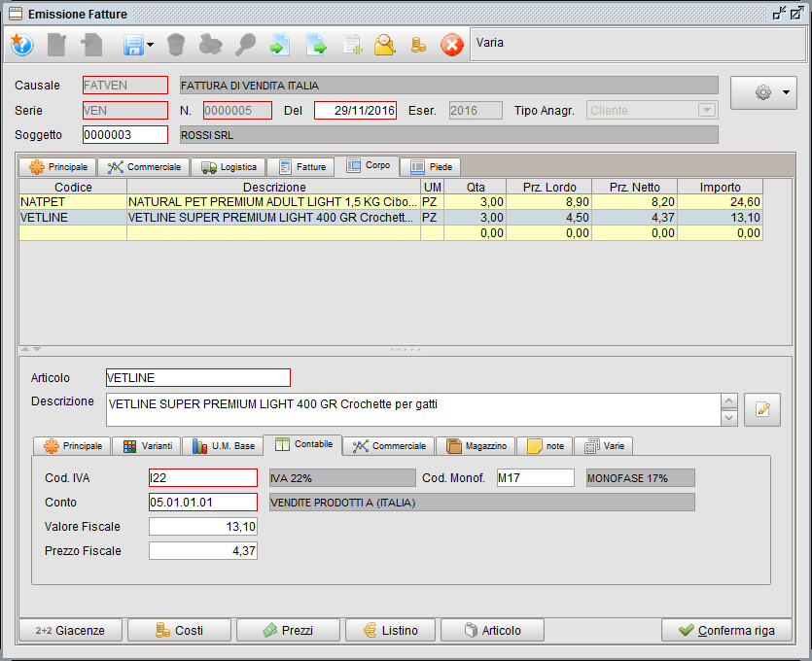
Task: Click the import document green arrow icon
Action: point(280,45)
